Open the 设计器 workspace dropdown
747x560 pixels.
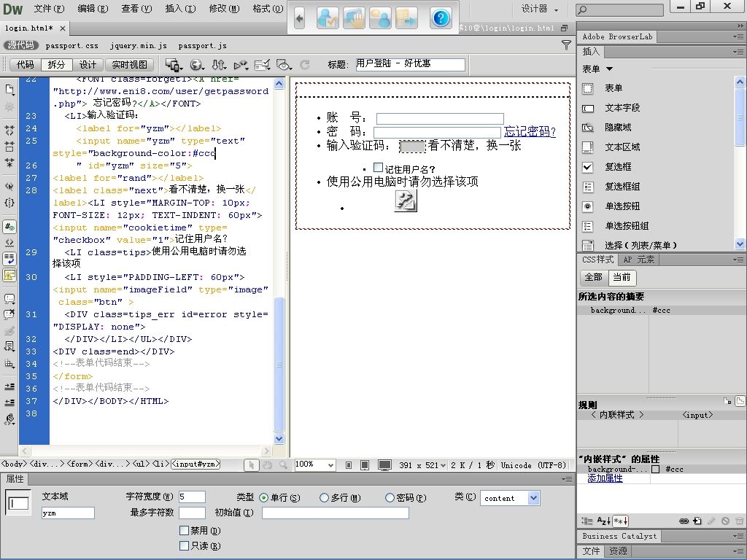point(540,9)
